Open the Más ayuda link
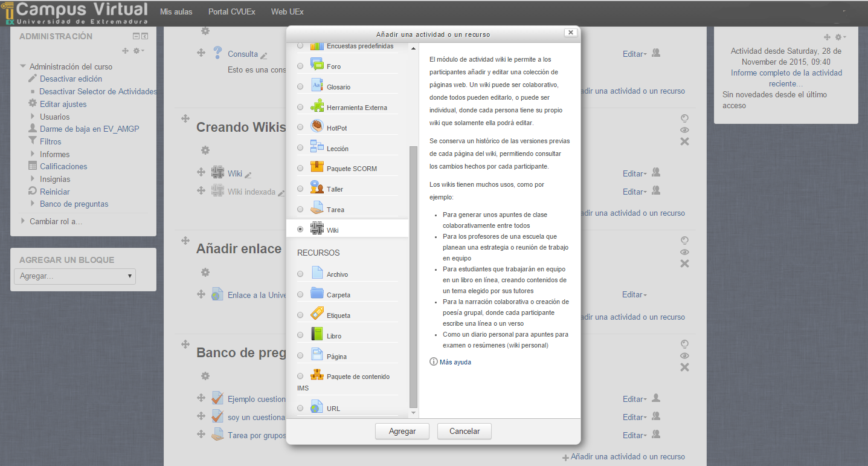The width and height of the screenshot is (868, 466). [455, 362]
